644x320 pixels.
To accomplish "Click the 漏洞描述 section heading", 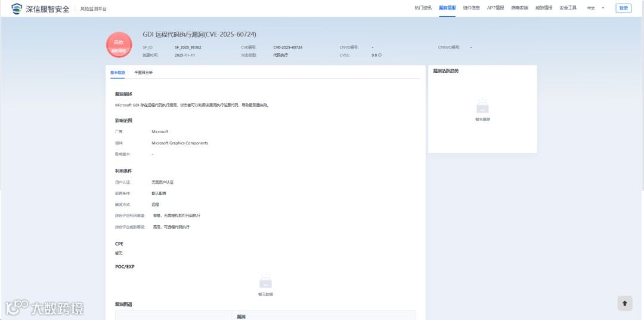I will tap(123, 94).
